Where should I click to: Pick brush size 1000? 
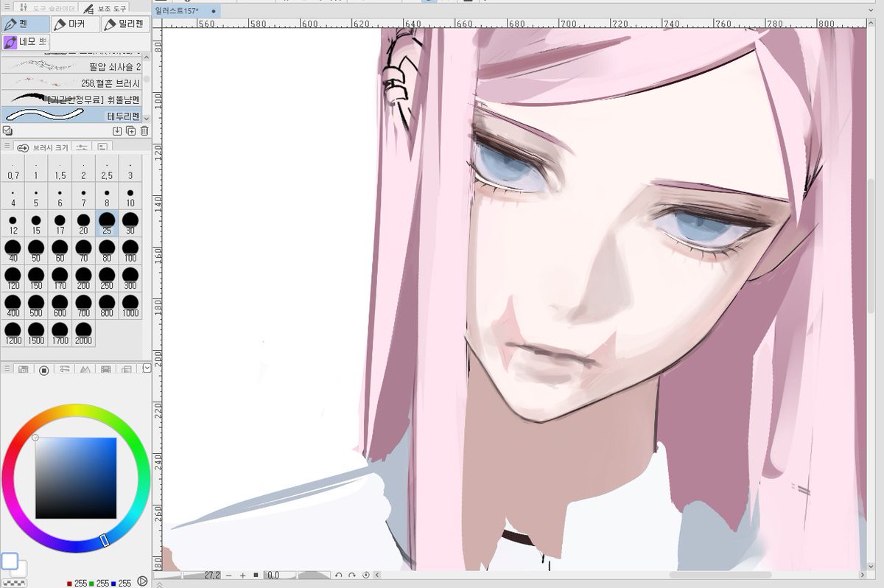[x=130, y=305]
